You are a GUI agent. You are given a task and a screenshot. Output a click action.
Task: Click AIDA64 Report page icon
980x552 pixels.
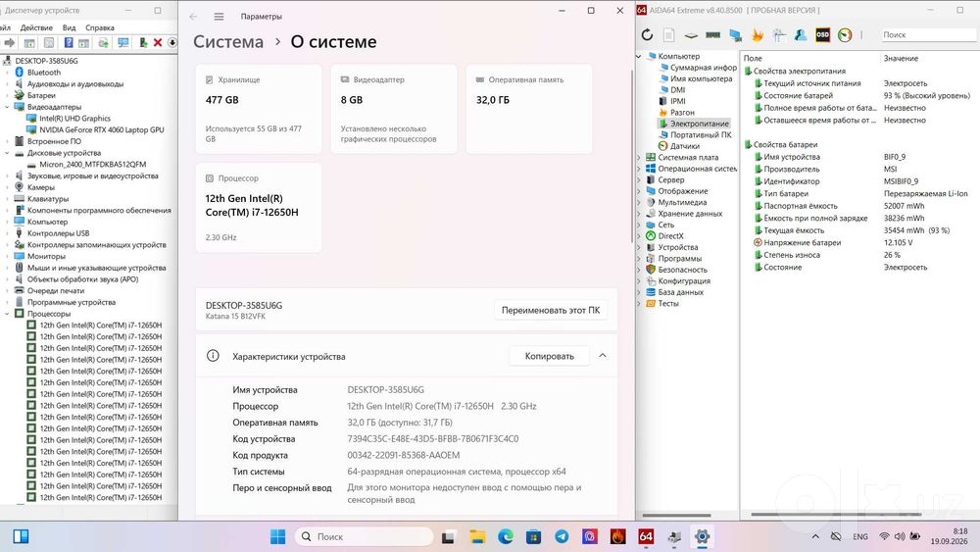coord(668,35)
